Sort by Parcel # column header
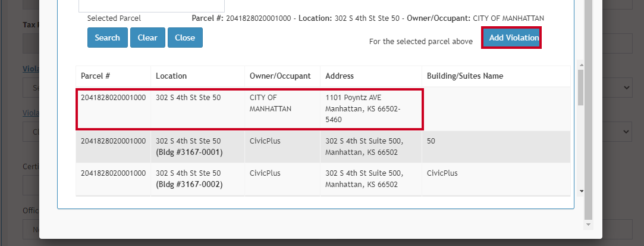This screenshot has height=246, width=644. tap(113, 76)
